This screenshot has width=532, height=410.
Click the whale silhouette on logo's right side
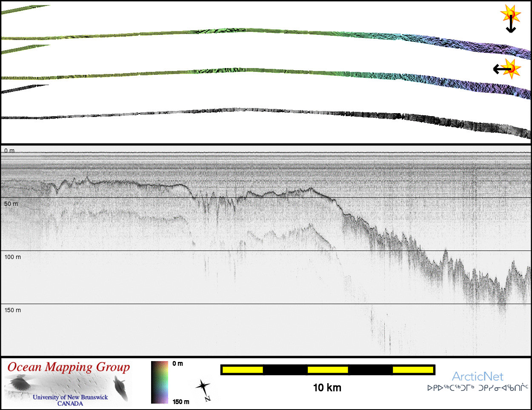pyautogui.click(x=121, y=388)
